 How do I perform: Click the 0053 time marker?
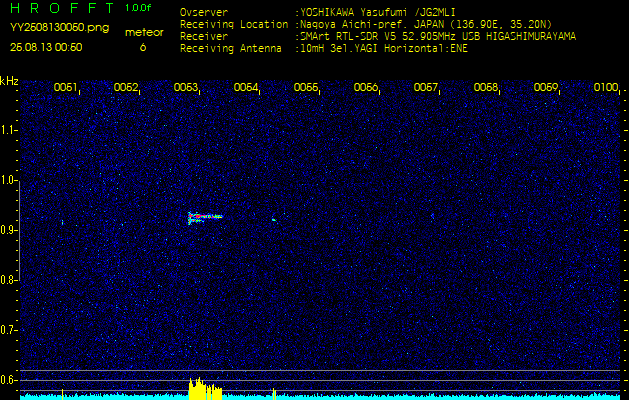pos(186,87)
